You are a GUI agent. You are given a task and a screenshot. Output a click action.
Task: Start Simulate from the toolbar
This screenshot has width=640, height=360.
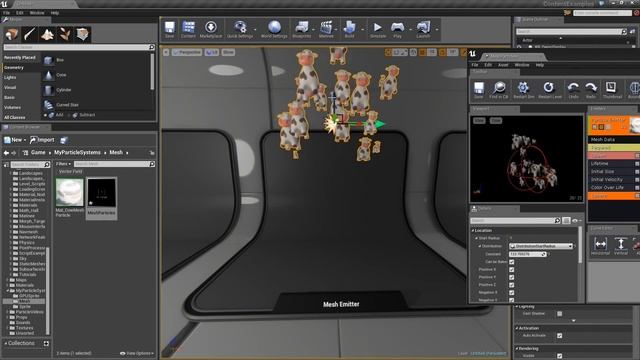tap(378, 29)
